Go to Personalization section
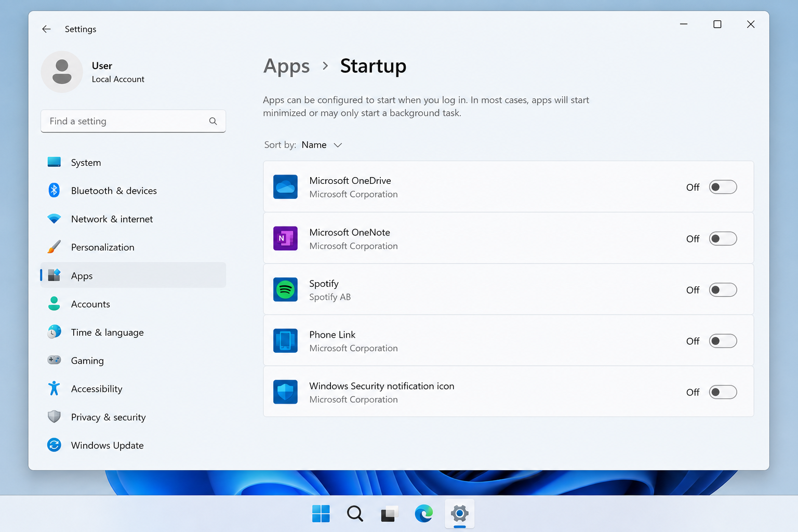Screen dimensions: 798x532 tap(133, 247)
